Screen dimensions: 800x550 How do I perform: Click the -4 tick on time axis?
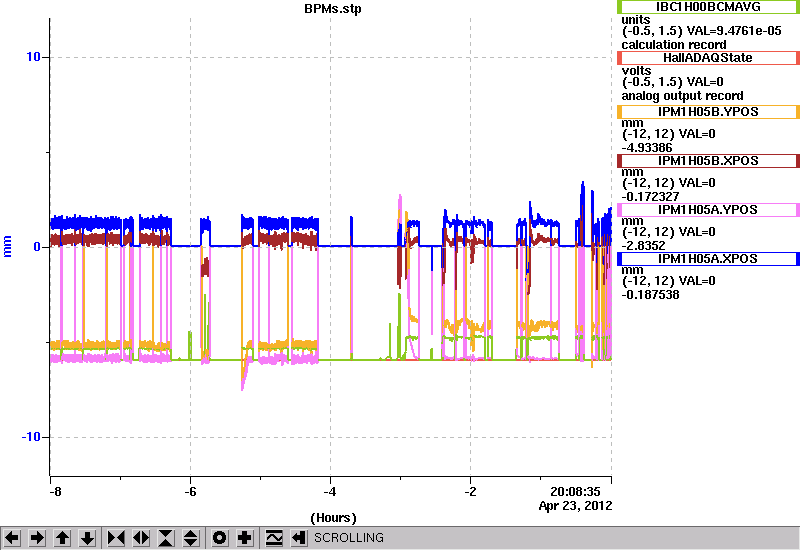tap(330, 492)
